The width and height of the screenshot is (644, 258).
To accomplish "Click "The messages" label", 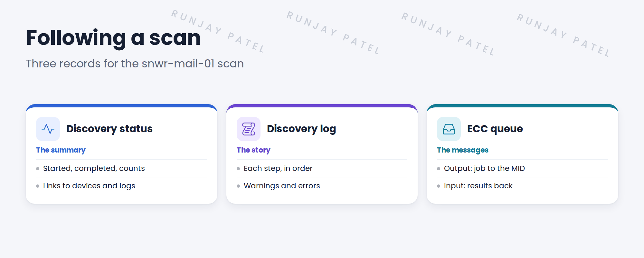I will coord(463,150).
